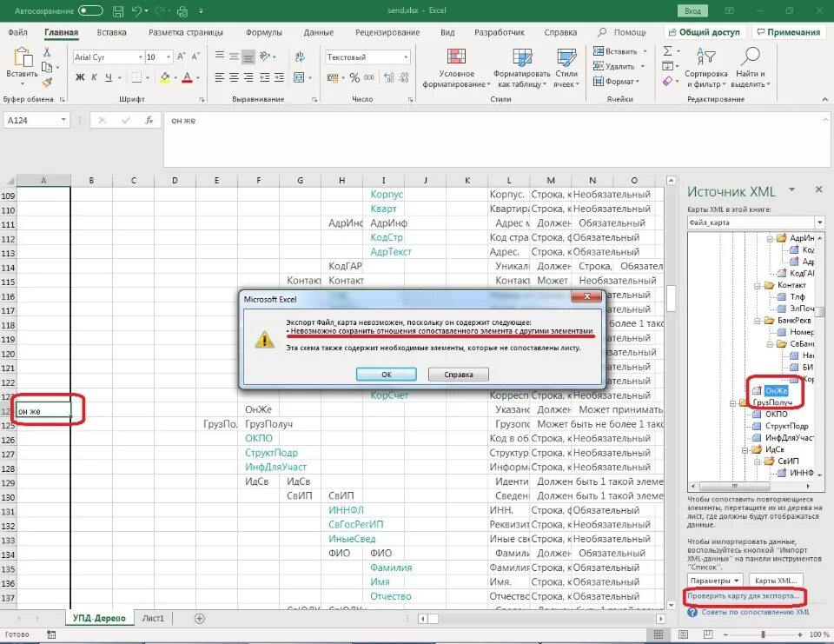Decrease decimal places icon
The image size is (834, 644).
(404, 77)
